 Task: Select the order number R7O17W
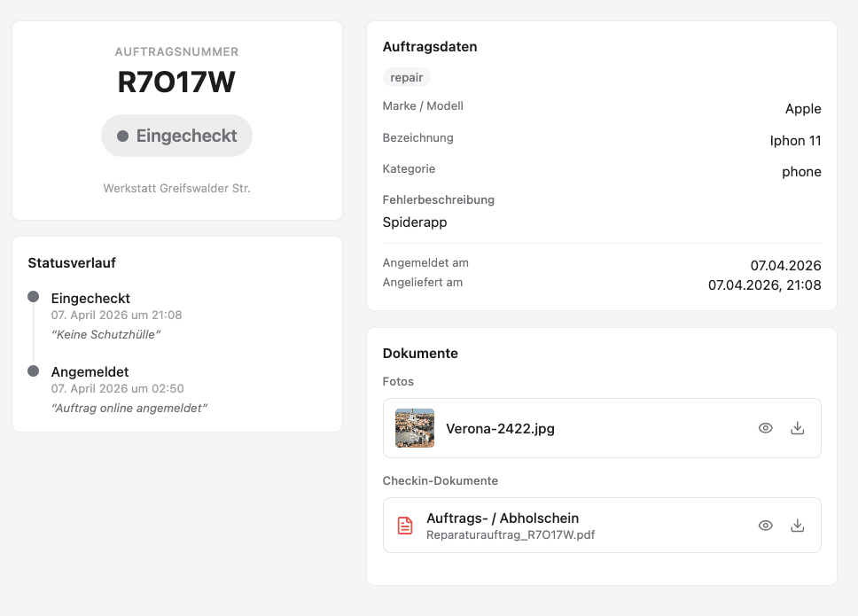(176, 82)
